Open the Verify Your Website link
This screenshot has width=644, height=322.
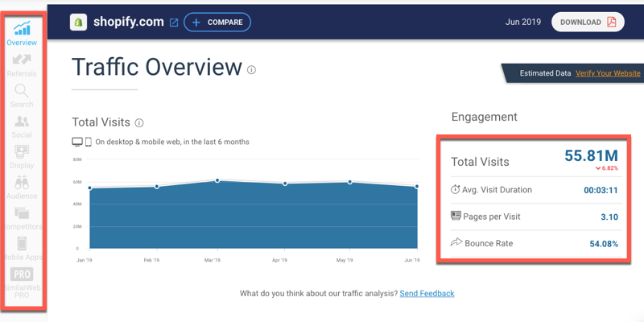click(608, 73)
